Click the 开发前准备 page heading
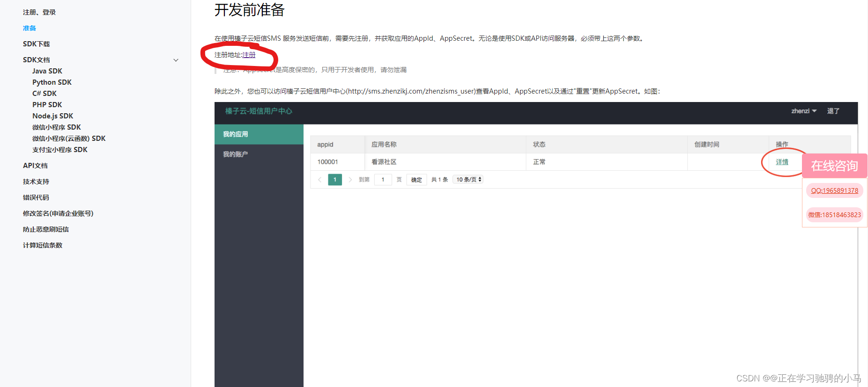Image resolution: width=868 pixels, height=387 pixels. (x=250, y=10)
